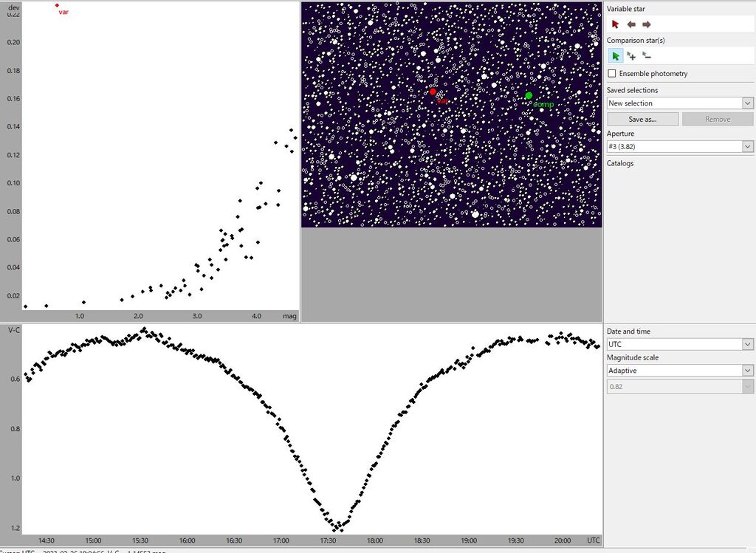Image resolution: width=756 pixels, height=553 pixels.
Task: Go to next variable star arrow
Action: pos(647,24)
